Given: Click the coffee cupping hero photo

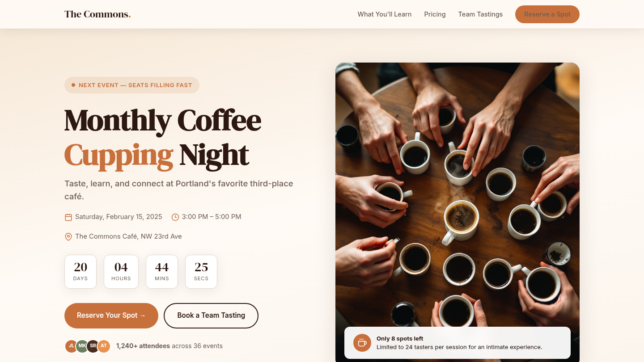Looking at the screenshot, I should coord(458,192).
